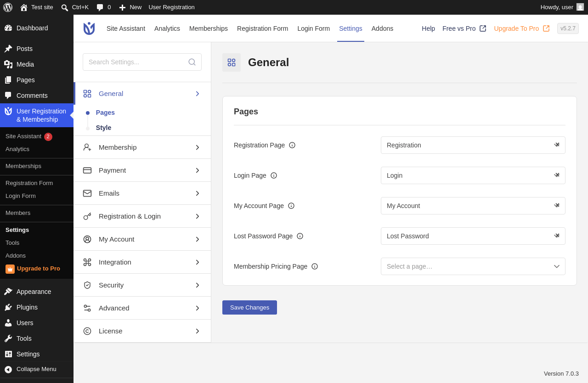Open the Login Page dropdown
Viewport: 588px width, 383px height.
[x=473, y=175]
